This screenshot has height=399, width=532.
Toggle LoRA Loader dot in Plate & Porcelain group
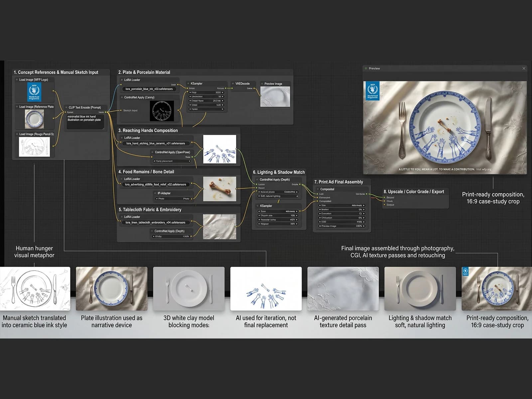point(122,80)
